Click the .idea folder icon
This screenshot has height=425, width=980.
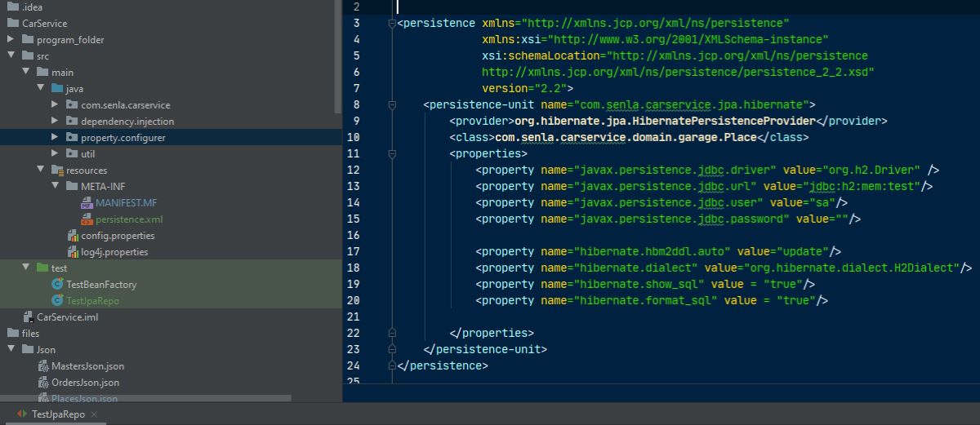pyautogui.click(x=12, y=7)
